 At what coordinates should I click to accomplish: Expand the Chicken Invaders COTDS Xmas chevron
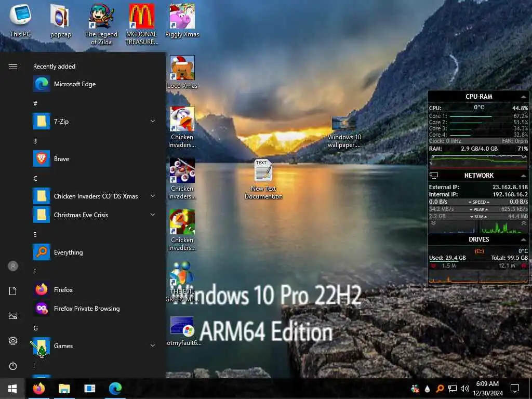(153, 196)
